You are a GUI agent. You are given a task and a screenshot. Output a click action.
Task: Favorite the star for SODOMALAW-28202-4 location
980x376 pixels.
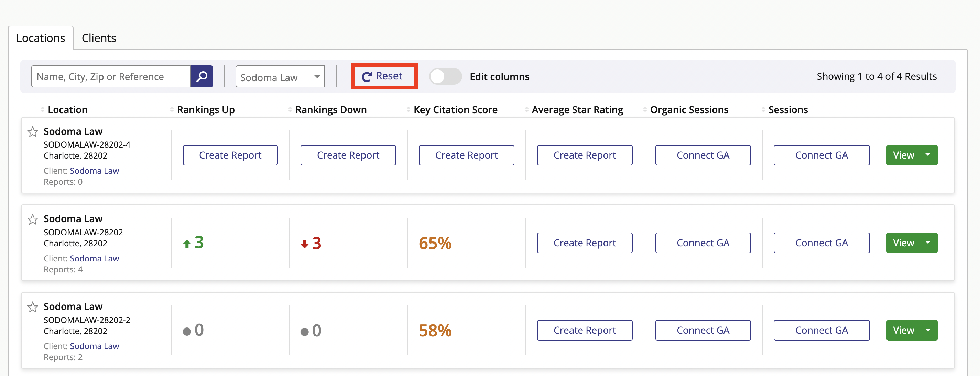(x=33, y=132)
